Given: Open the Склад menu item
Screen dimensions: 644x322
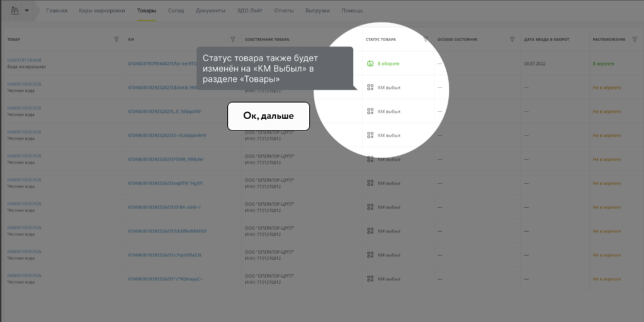Looking at the screenshot, I should click(176, 11).
